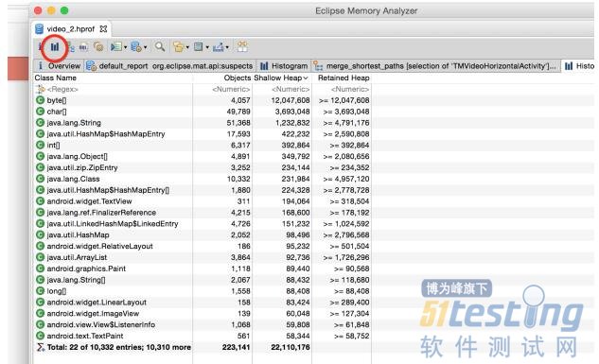This screenshot has height=364, width=599.
Task: Close the video_2.hprof tab
Action: pyautogui.click(x=103, y=28)
